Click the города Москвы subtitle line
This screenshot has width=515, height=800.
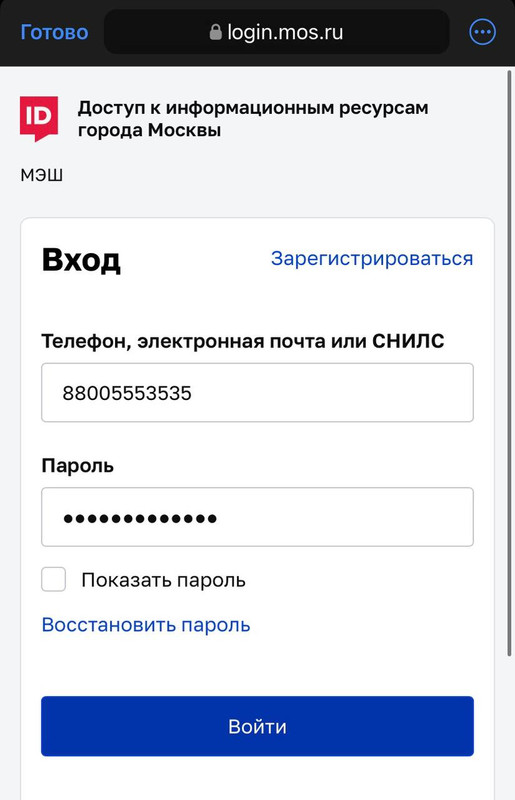pyautogui.click(x=150, y=130)
